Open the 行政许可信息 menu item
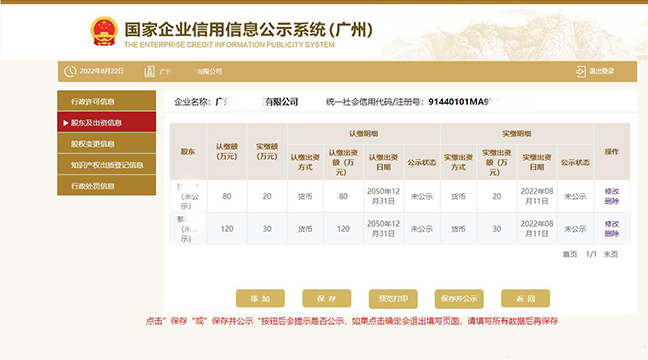The height and width of the screenshot is (360, 648). point(107,101)
